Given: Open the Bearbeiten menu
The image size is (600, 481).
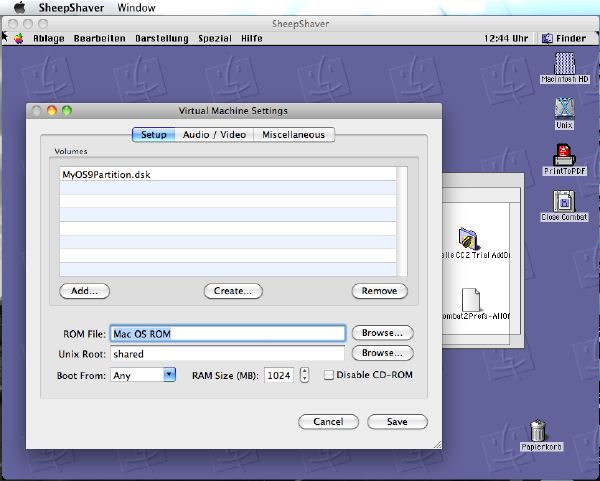Looking at the screenshot, I should pyautogui.click(x=99, y=38).
